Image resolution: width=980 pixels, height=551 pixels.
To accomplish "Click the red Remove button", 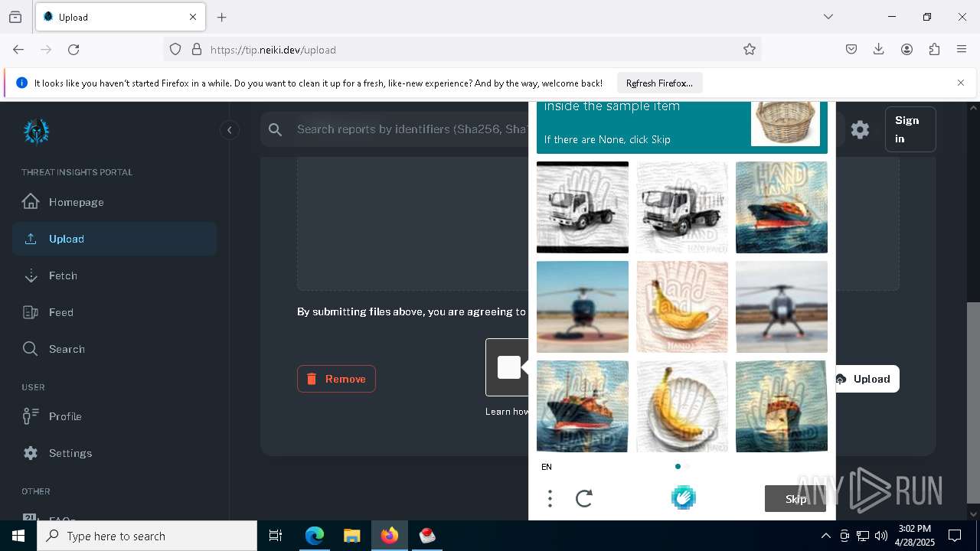I will click(x=336, y=379).
